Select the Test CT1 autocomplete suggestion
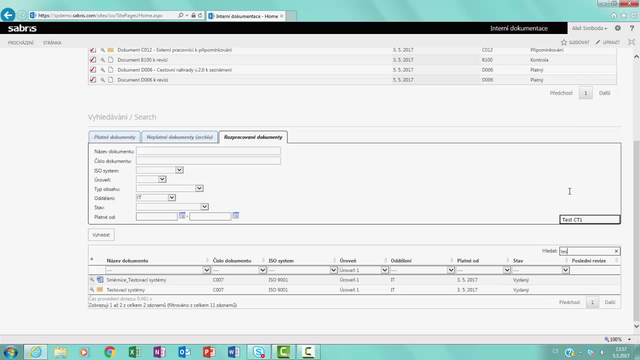This screenshot has width=640, height=360. click(x=589, y=220)
